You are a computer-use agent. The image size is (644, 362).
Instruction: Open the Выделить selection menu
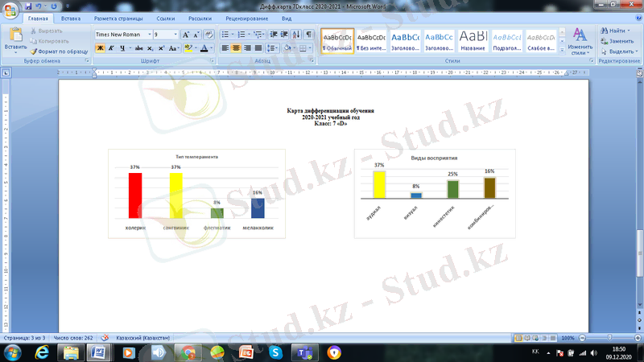pyautogui.click(x=619, y=51)
